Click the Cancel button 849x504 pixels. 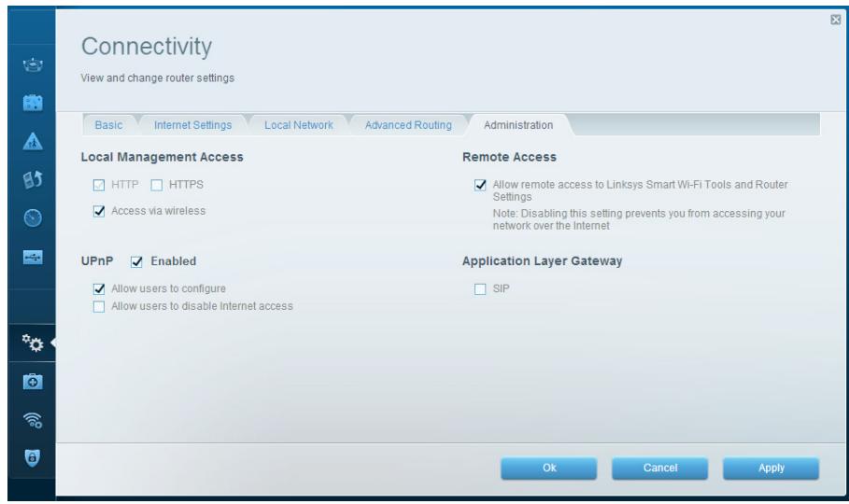[x=660, y=468]
